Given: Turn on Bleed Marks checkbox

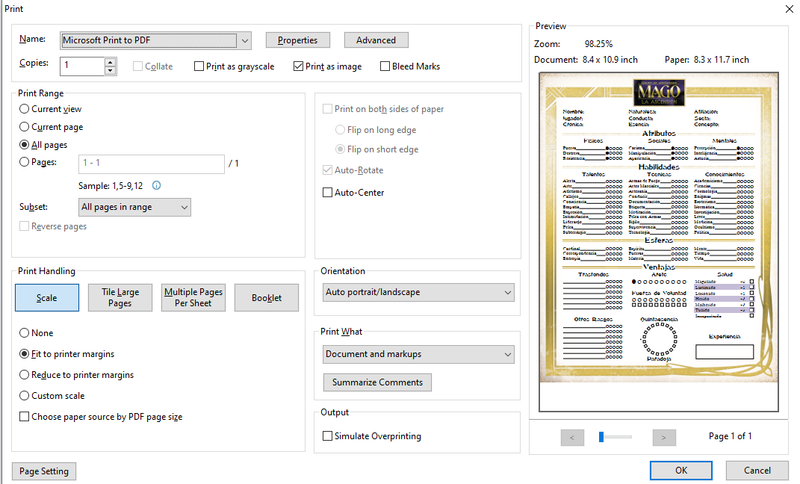Looking at the screenshot, I should click(386, 67).
